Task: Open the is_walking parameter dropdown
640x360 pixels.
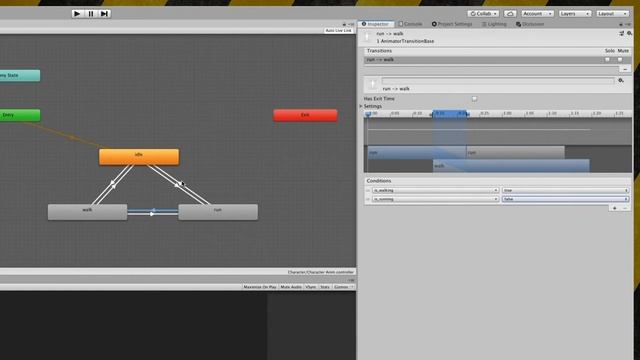Action: tap(435, 191)
